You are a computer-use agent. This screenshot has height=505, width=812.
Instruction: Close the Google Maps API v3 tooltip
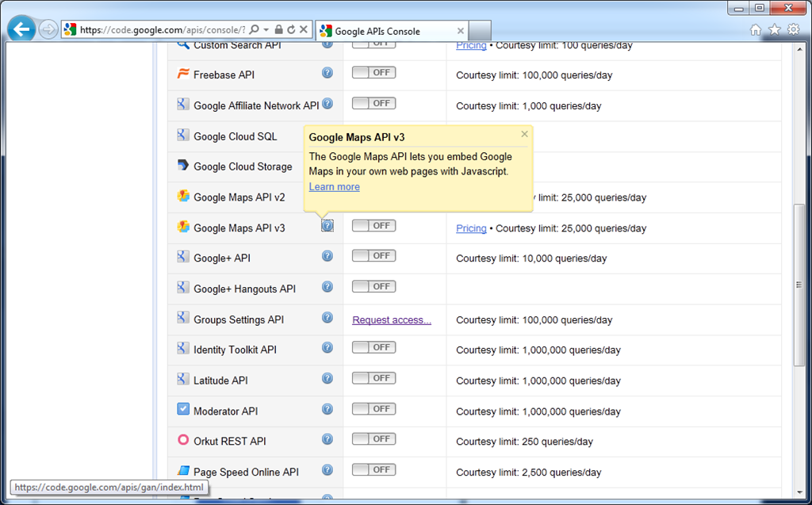pyautogui.click(x=525, y=134)
